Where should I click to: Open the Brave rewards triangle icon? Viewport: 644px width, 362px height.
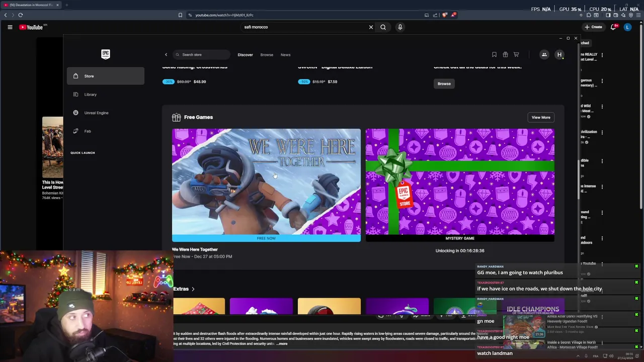[x=453, y=15]
